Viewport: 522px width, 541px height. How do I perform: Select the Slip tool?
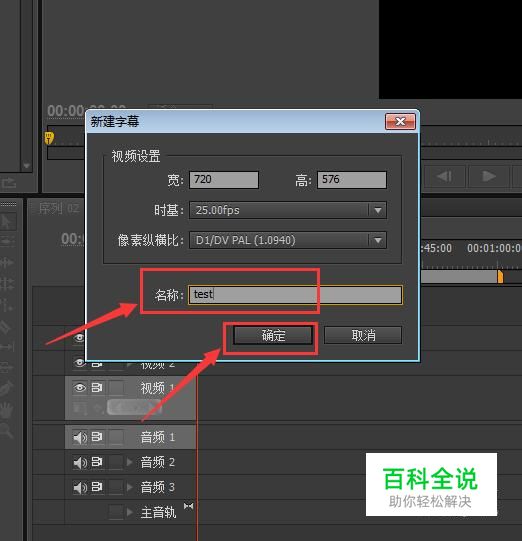click(7, 347)
